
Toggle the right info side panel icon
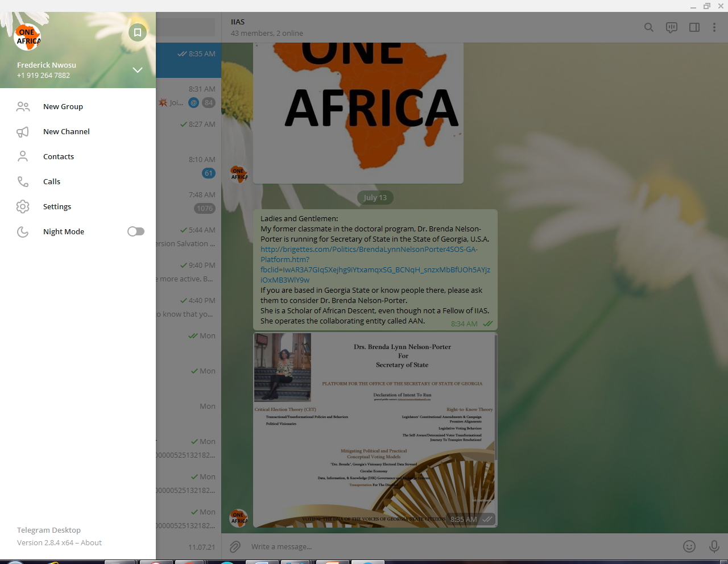click(694, 27)
